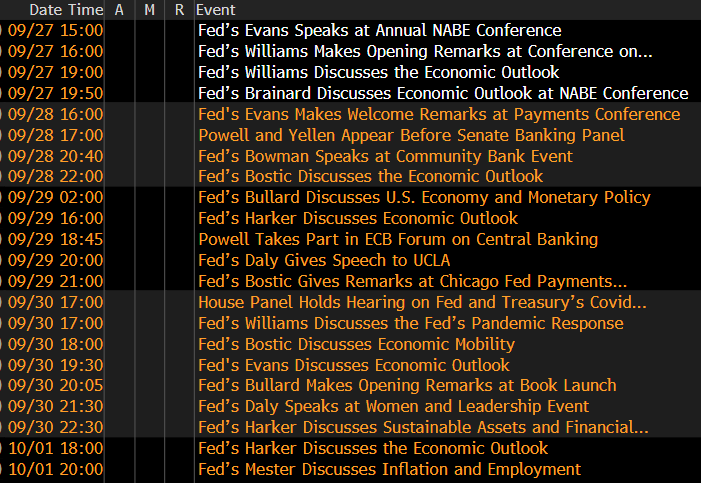Open House Panel Hearing on Fed and Treasury
Viewport: 701px width, 483px height.
pyautogui.click(x=422, y=302)
